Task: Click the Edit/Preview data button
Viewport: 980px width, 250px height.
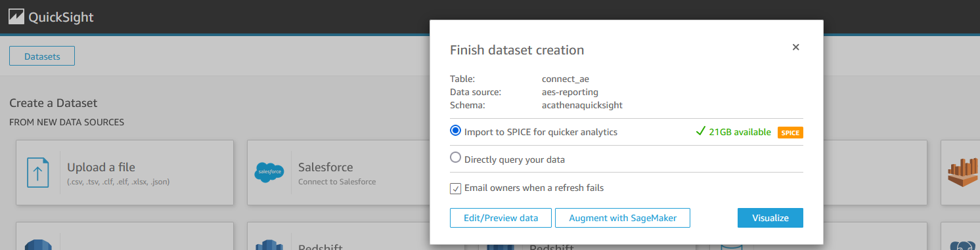Action: click(501, 218)
